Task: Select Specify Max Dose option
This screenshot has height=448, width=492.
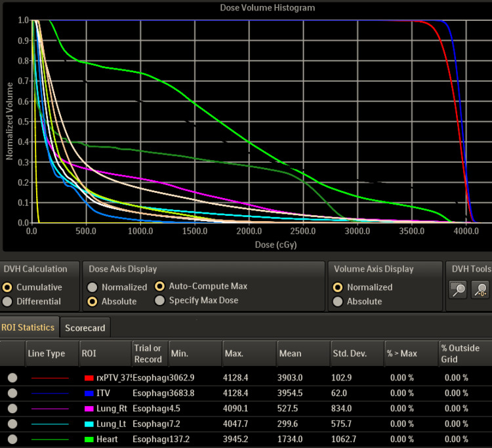Action: pos(159,300)
